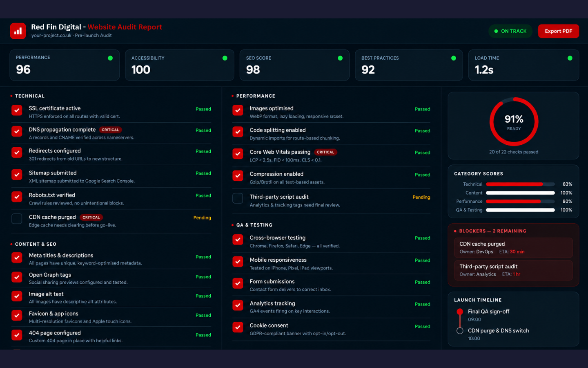
Task: Click the QA & TESTING section heading
Action: [x=254, y=225]
